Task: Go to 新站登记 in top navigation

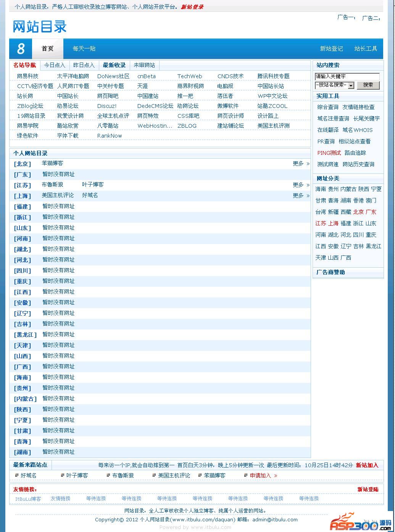Action: pyautogui.click(x=331, y=49)
